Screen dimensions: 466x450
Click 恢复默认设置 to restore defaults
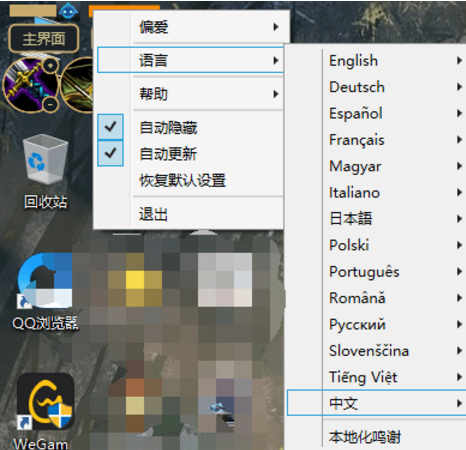tap(183, 181)
